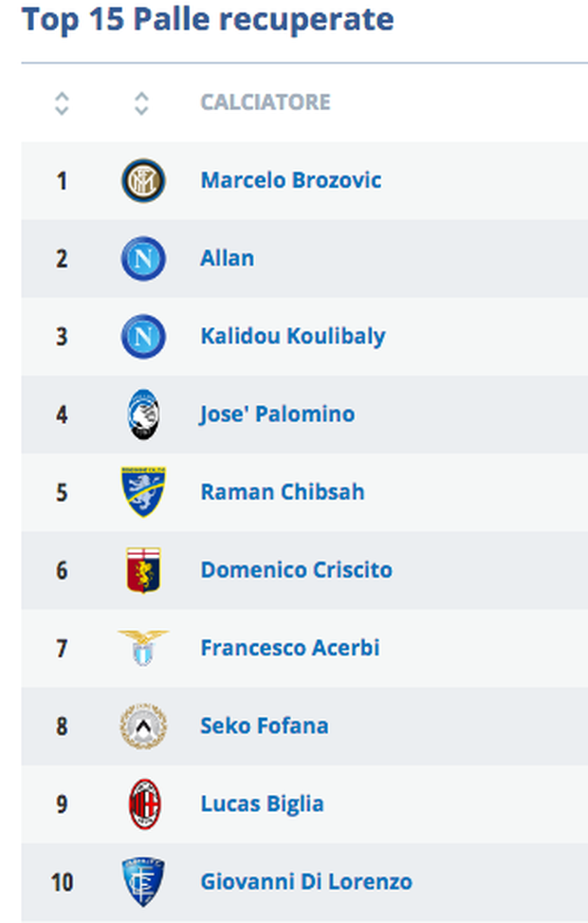This screenshot has width=588, height=923.
Task: Open Allan player profile link
Action: pyautogui.click(x=227, y=258)
